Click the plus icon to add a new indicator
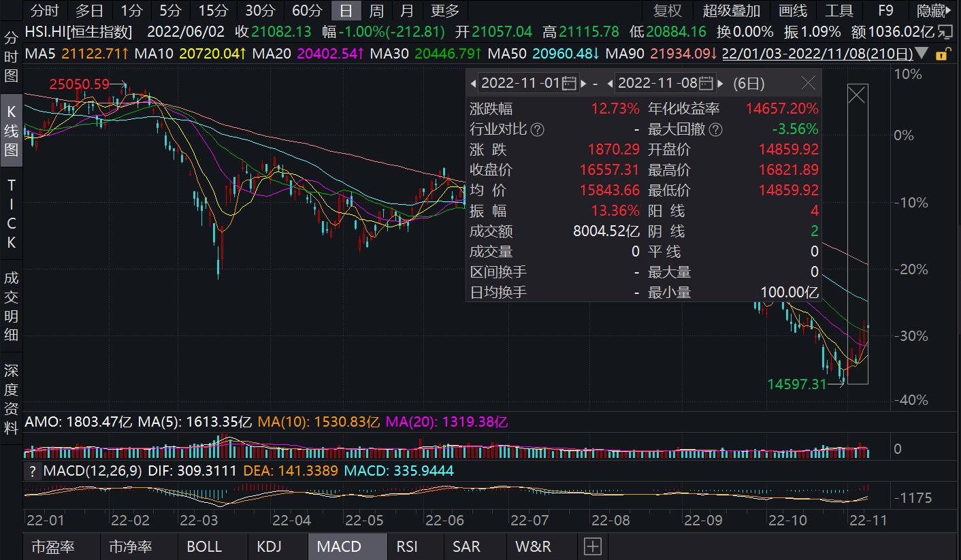 pyautogui.click(x=592, y=546)
